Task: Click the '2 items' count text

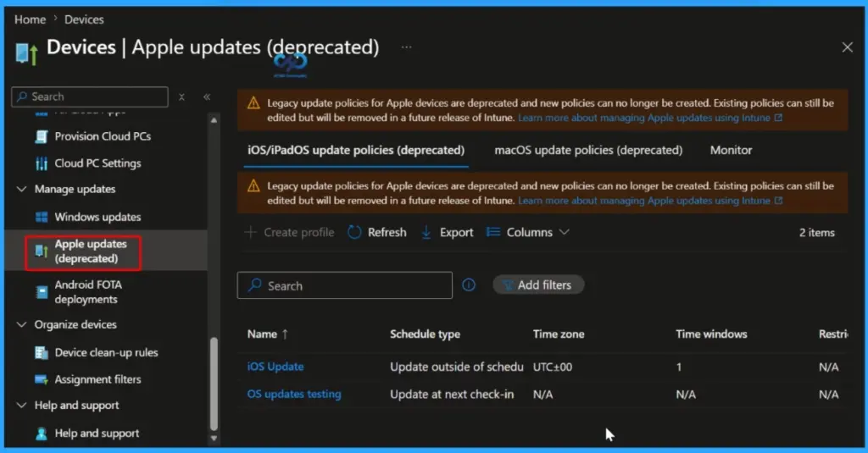Action: [x=816, y=233]
